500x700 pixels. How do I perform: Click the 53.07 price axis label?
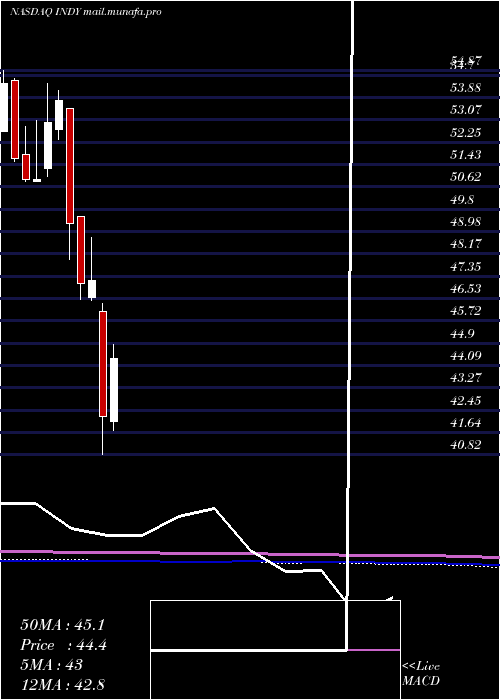click(466, 110)
